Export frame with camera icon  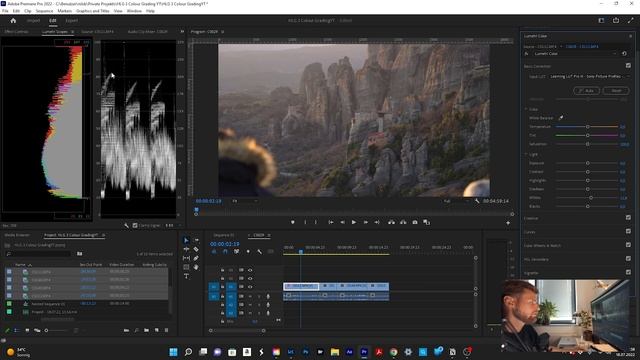pyautogui.click(x=415, y=222)
